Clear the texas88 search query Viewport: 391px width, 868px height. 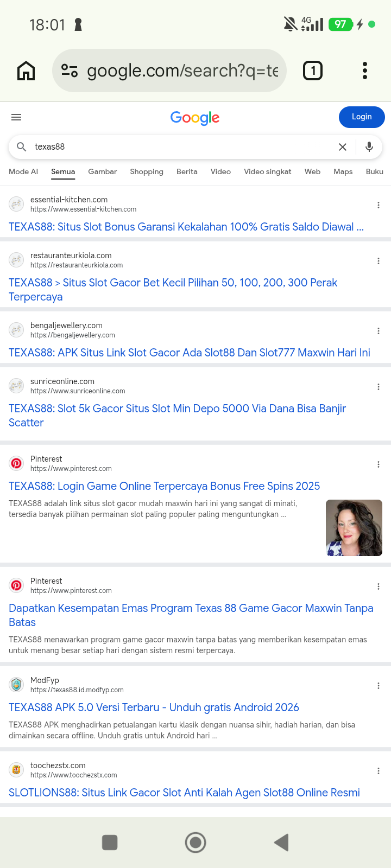(x=343, y=147)
